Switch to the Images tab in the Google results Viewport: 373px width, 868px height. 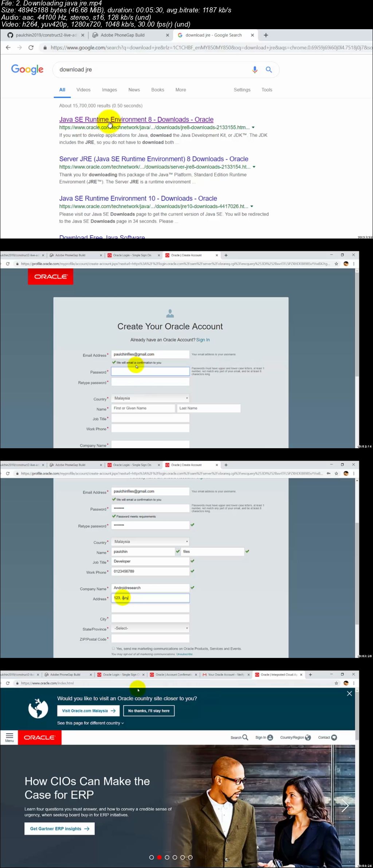[109, 90]
